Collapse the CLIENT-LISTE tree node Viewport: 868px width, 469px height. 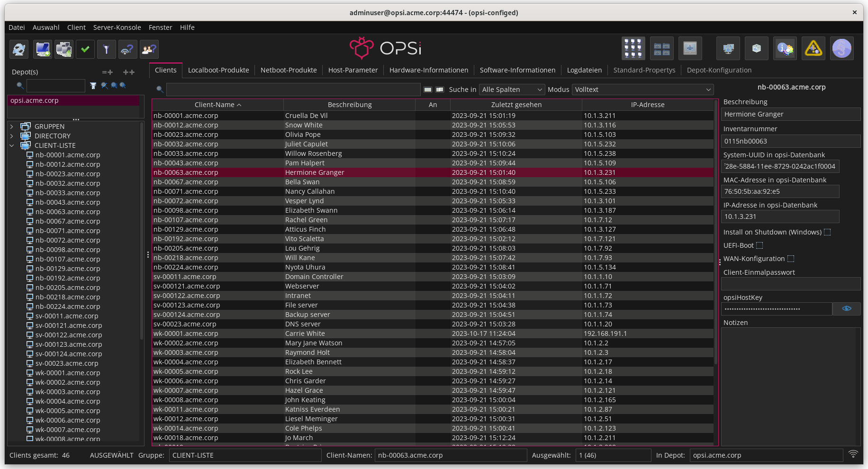pyautogui.click(x=12, y=145)
